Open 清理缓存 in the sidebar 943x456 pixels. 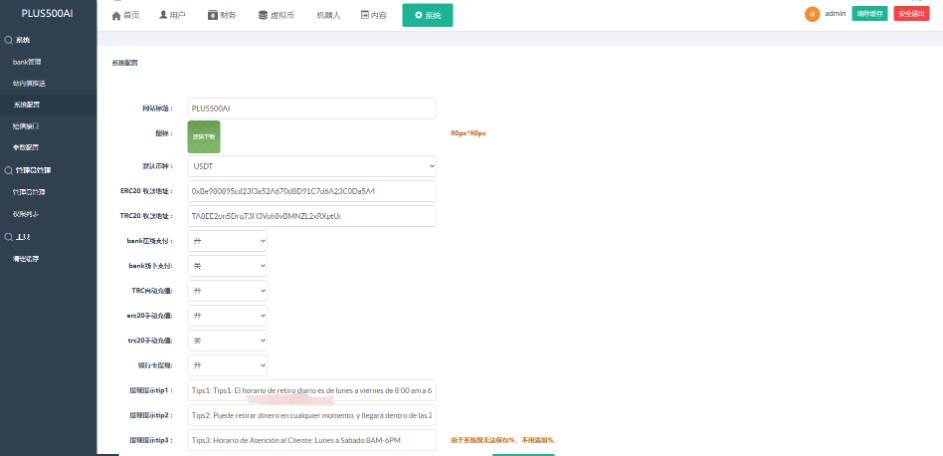(x=26, y=259)
